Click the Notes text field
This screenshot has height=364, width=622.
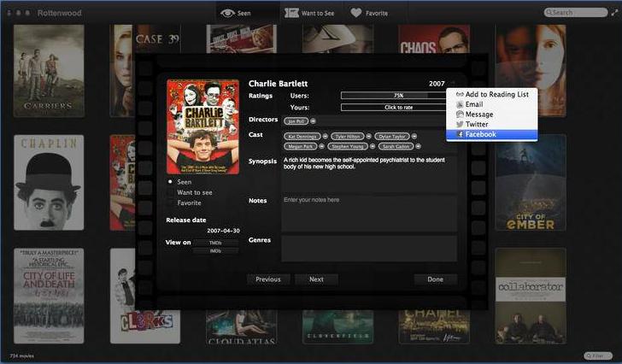[x=369, y=213]
